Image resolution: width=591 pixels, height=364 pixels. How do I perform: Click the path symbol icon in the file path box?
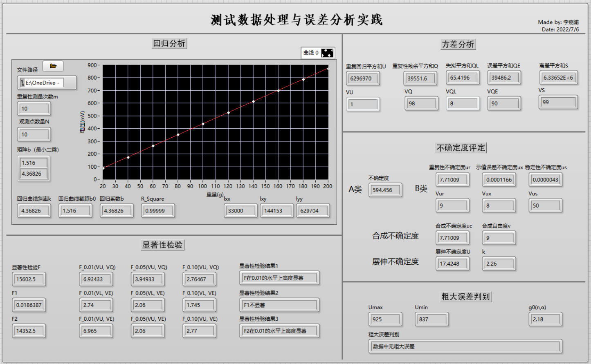22,83
